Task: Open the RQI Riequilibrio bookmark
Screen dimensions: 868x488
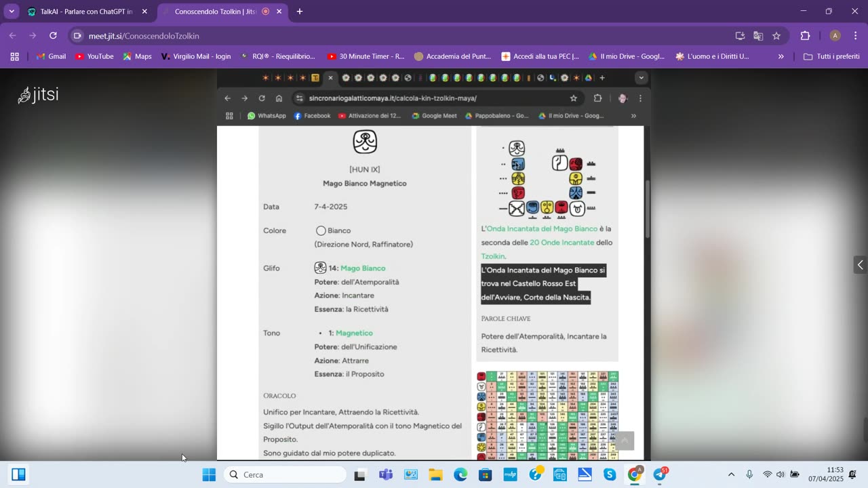Action: [278, 57]
